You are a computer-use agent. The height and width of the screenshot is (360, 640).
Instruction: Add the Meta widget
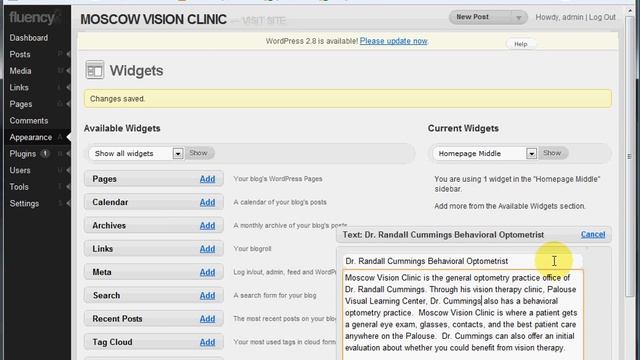point(207,272)
